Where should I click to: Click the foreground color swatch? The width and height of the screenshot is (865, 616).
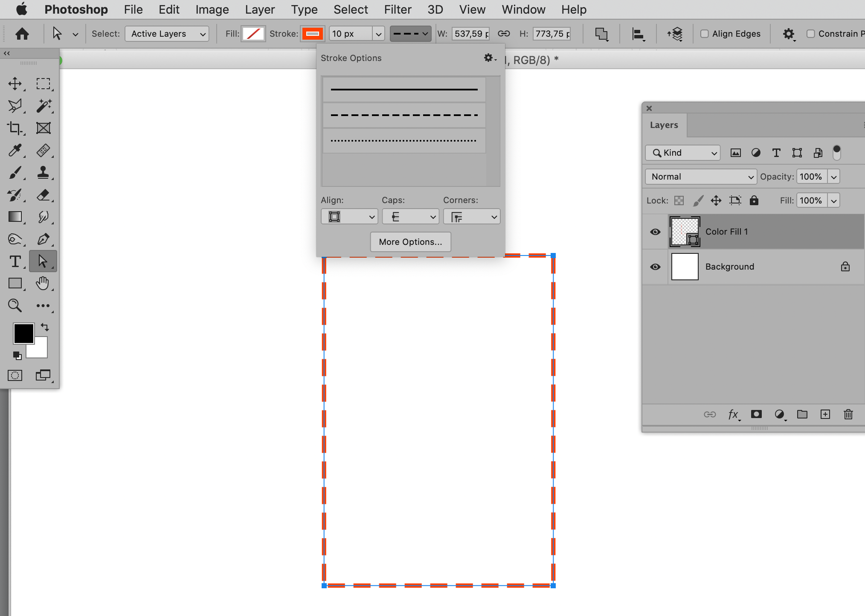pos(23,333)
